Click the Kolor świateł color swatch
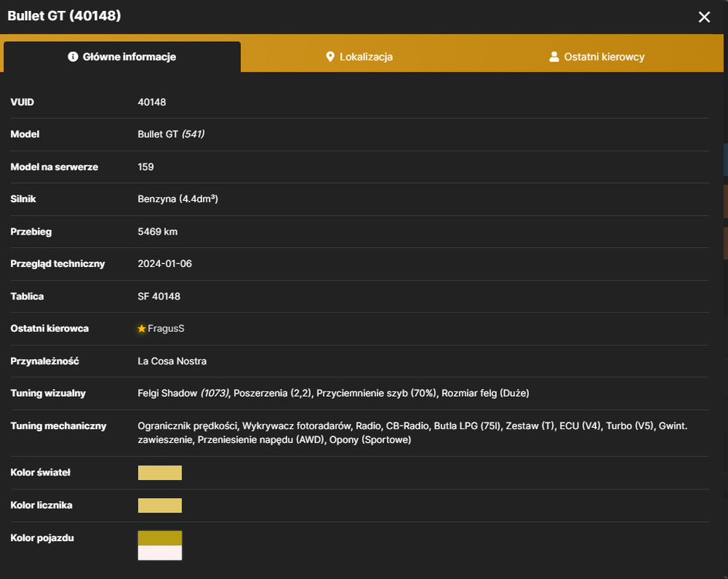728x579 pixels. 160,472
